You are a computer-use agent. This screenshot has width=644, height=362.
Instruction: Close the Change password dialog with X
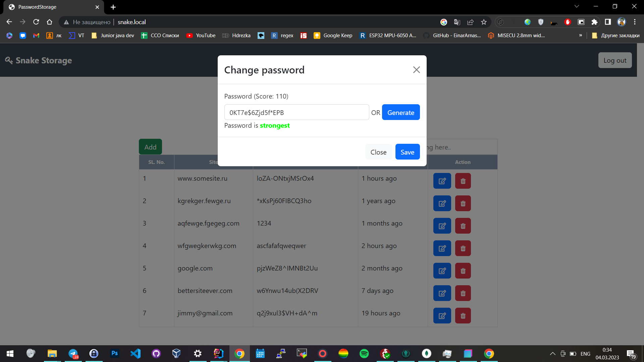[x=416, y=70]
